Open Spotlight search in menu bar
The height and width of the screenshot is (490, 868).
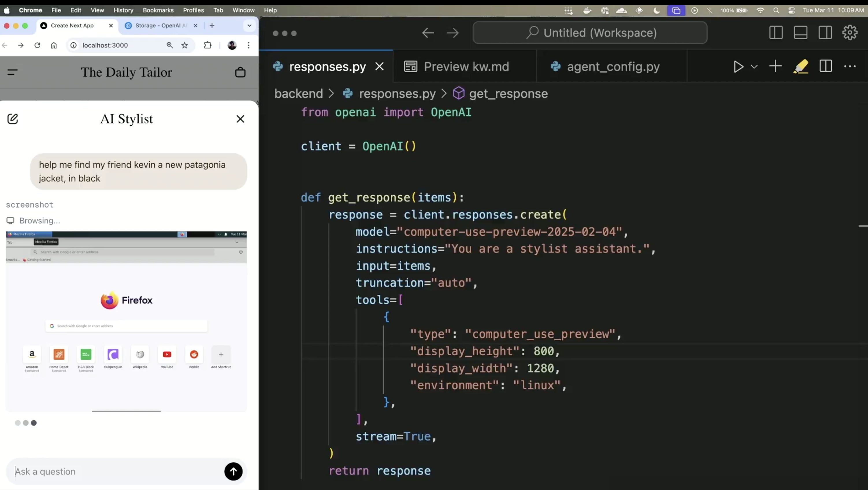[x=776, y=10]
